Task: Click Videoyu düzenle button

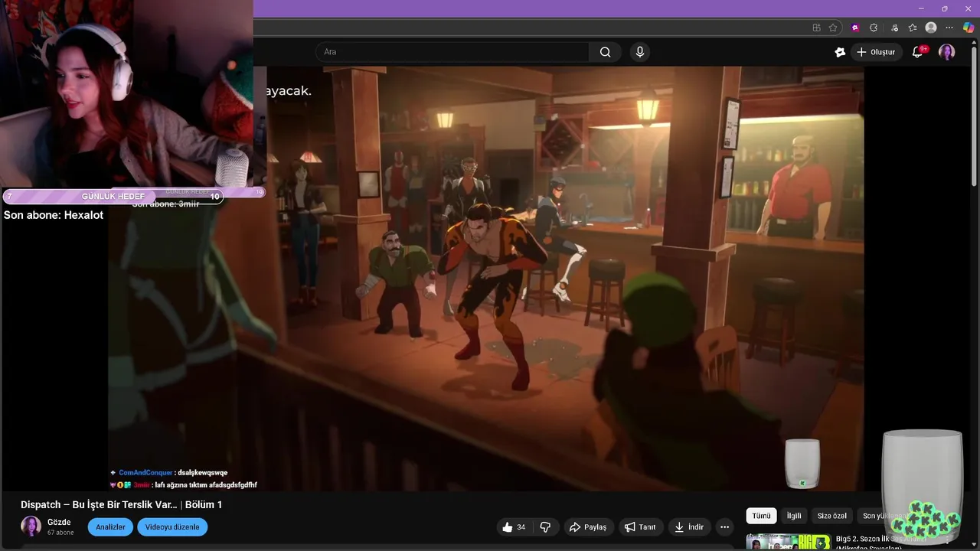Action: click(x=172, y=527)
